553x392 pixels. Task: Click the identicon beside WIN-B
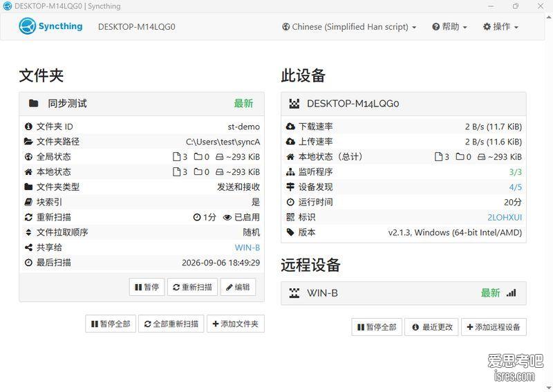[x=294, y=293]
